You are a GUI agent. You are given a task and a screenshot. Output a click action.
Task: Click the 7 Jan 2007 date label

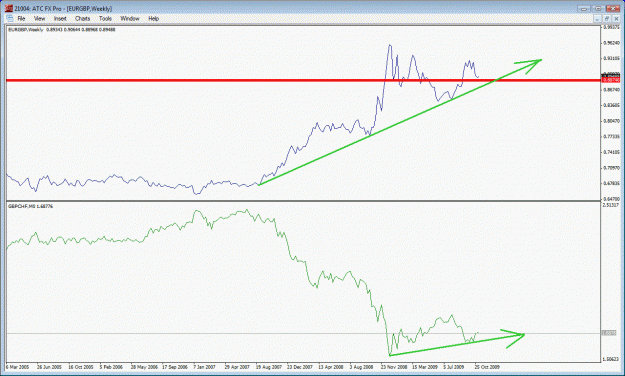coord(204,366)
